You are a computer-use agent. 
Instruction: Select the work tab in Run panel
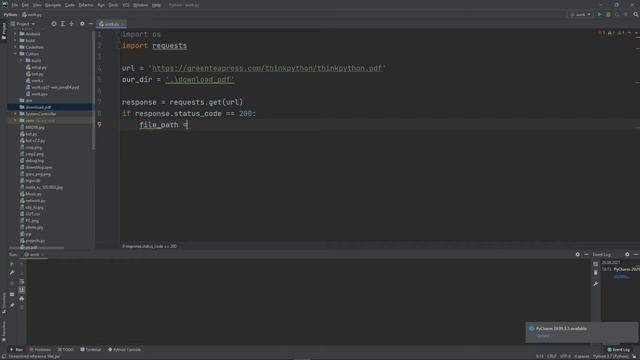[x=34, y=254]
